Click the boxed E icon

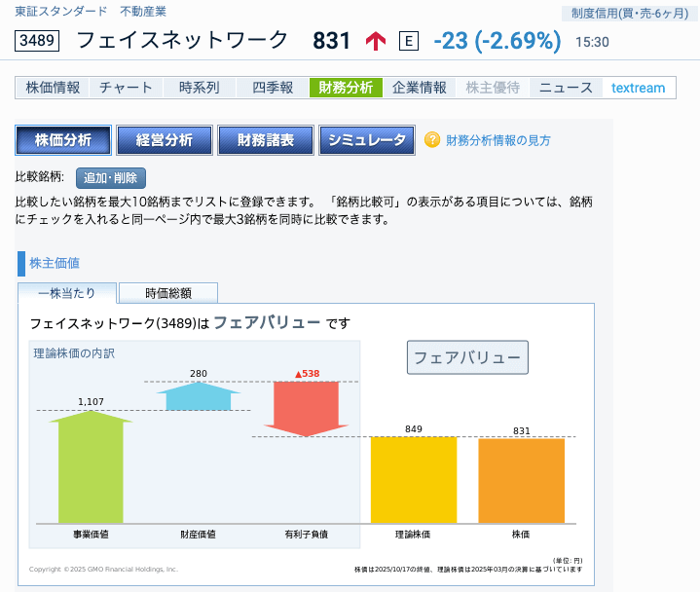click(x=409, y=41)
